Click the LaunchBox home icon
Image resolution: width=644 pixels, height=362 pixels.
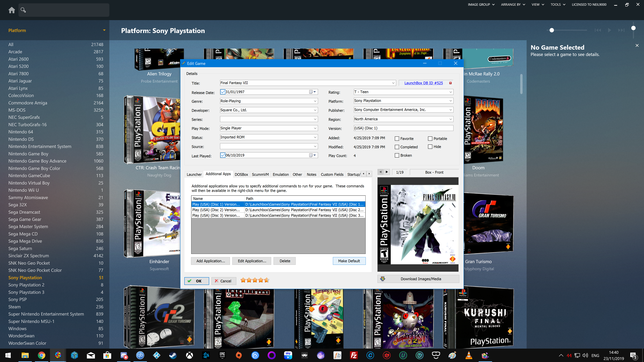click(x=12, y=10)
